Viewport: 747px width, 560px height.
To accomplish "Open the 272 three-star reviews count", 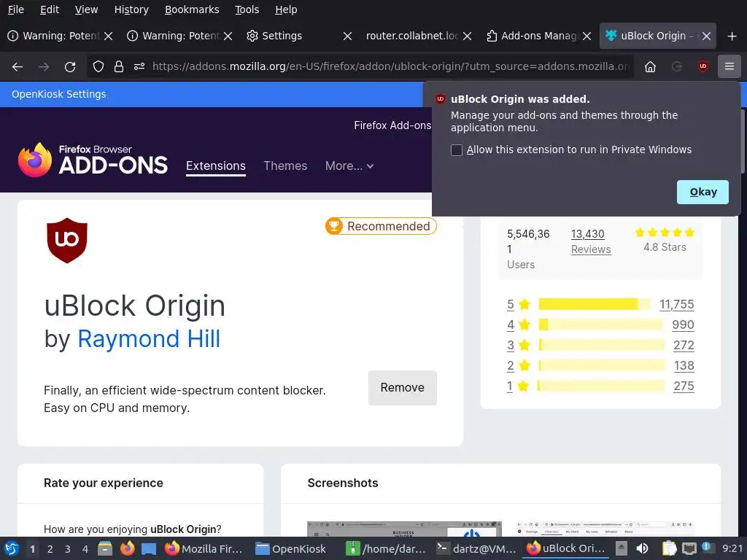I will pyautogui.click(x=684, y=345).
